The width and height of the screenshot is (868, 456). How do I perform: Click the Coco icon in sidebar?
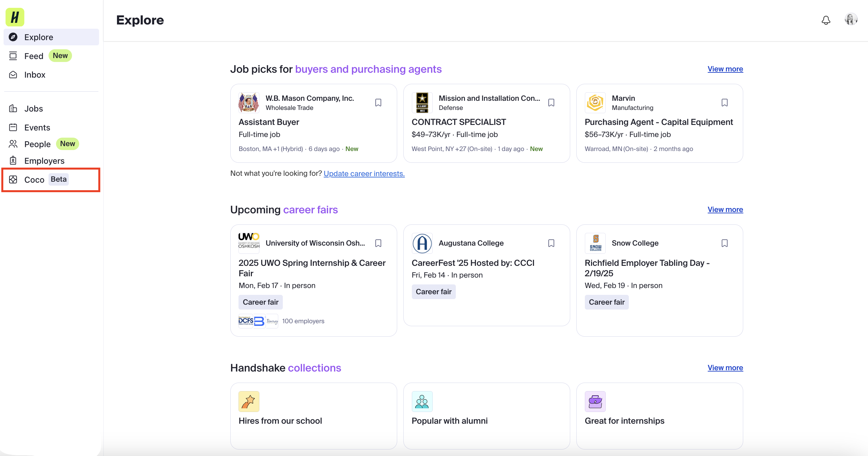(x=13, y=179)
